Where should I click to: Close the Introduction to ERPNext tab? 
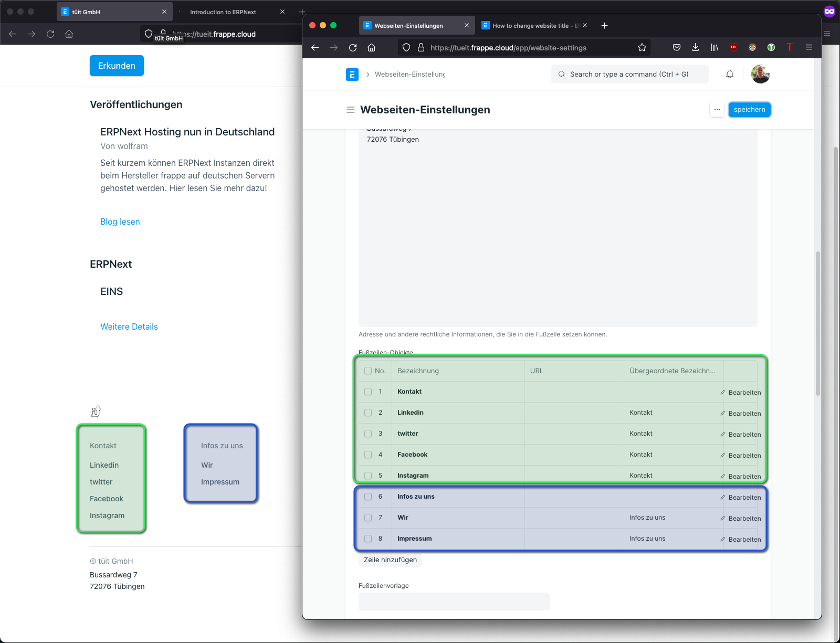point(282,12)
